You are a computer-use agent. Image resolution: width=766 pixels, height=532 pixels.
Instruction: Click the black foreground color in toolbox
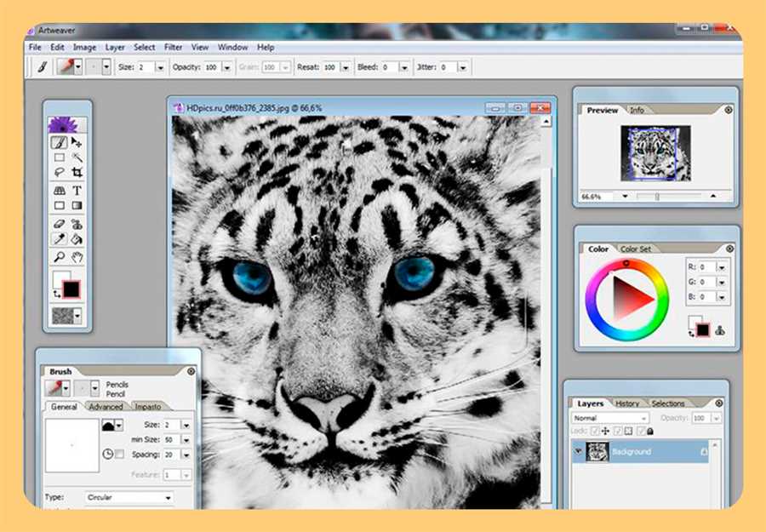pos(71,289)
